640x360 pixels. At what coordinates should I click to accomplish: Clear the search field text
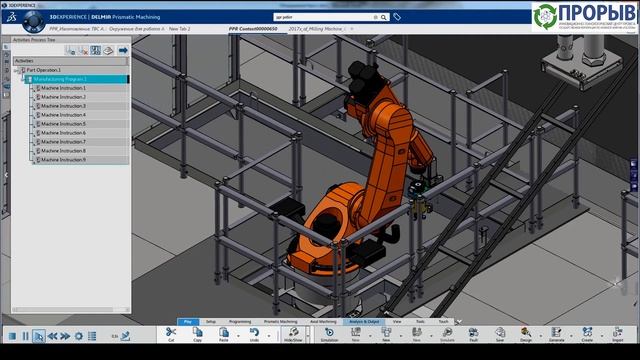coord(376,17)
